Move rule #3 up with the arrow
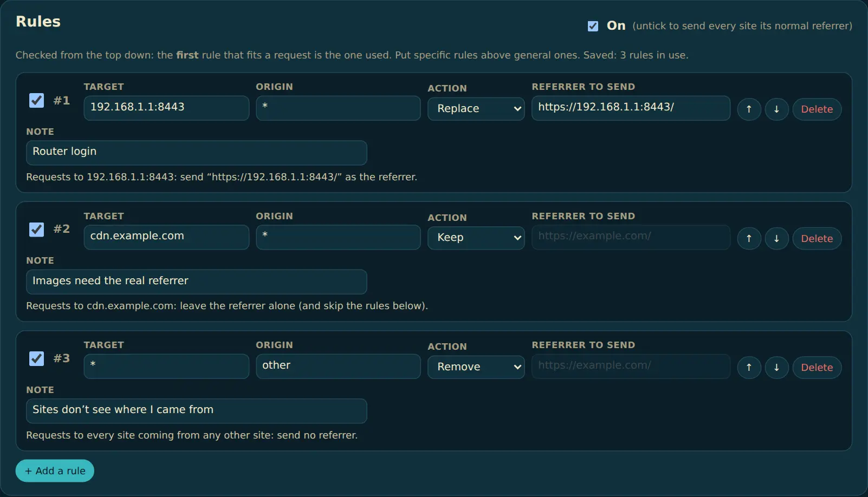The height and width of the screenshot is (497, 868). click(x=749, y=367)
